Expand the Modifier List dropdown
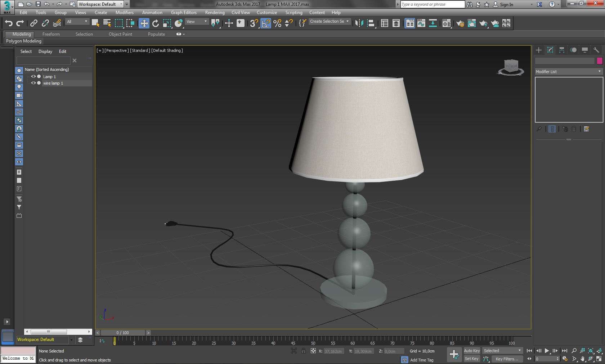Viewport: 605px width, 364px height. (568, 72)
